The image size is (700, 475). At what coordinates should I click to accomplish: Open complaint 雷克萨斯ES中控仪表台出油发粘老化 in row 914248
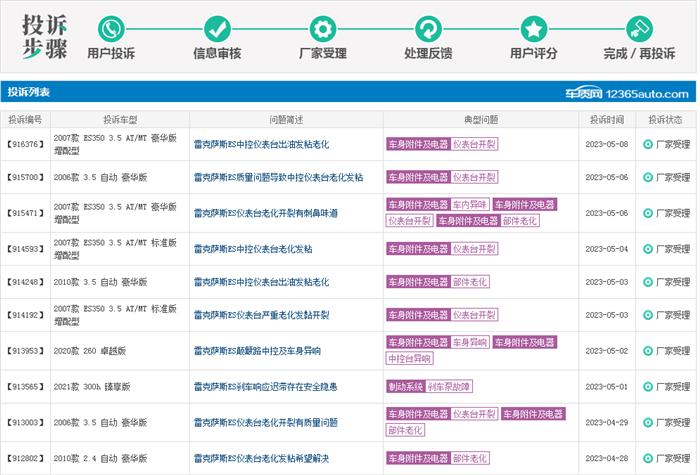click(x=261, y=282)
